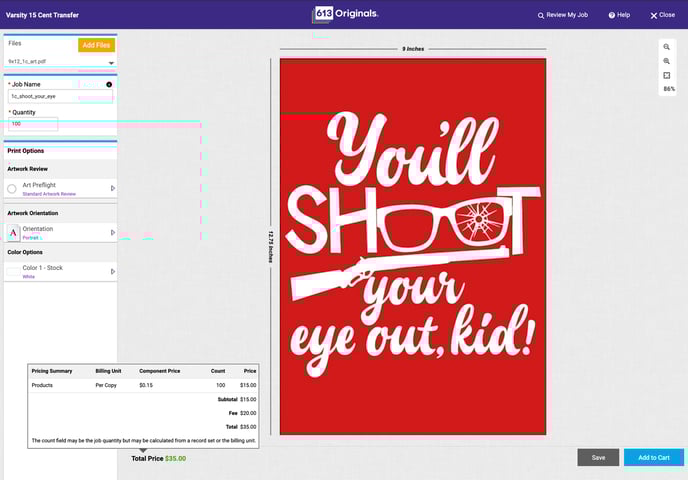
Task: Click the artwork preview image
Action: pyautogui.click(x=413, y=247)
